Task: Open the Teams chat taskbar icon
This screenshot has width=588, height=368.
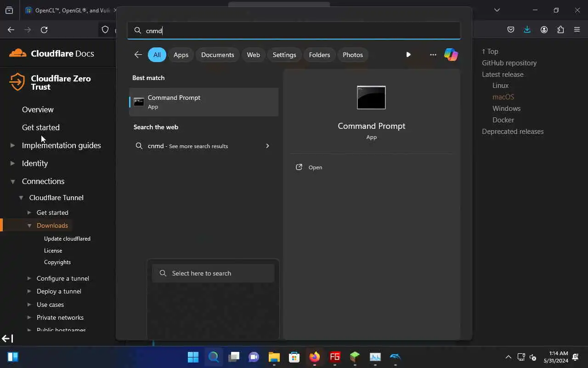Action: tap(254, 357)
